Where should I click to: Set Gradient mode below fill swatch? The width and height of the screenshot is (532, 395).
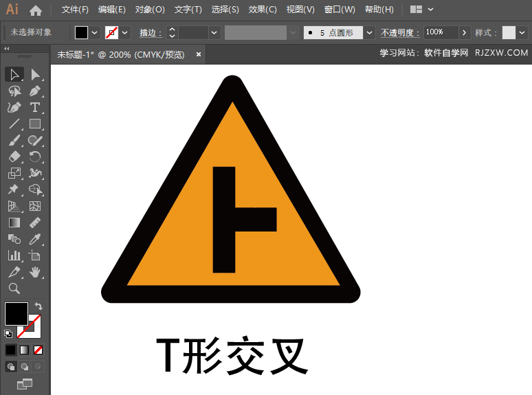(x=25, y=350)
